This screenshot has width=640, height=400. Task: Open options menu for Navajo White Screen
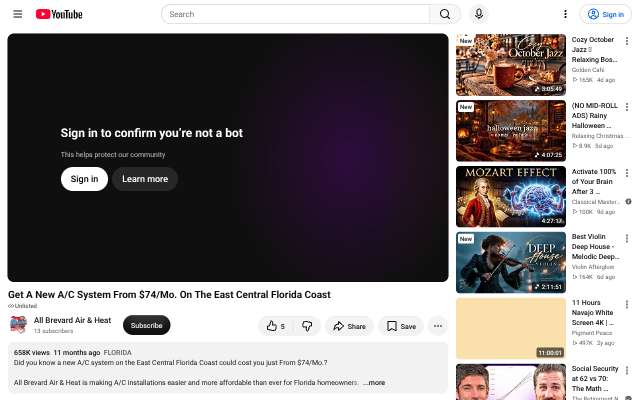(627, 304)
